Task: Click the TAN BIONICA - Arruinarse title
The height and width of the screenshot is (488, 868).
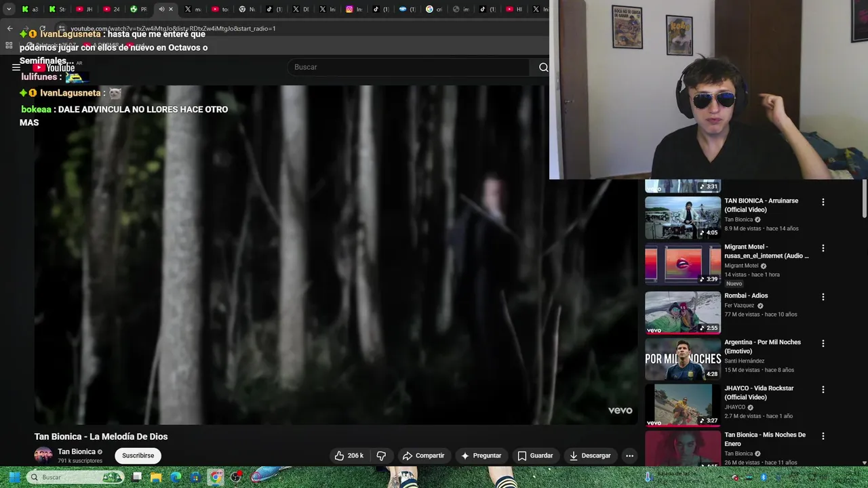Action: tap(762, 205)
